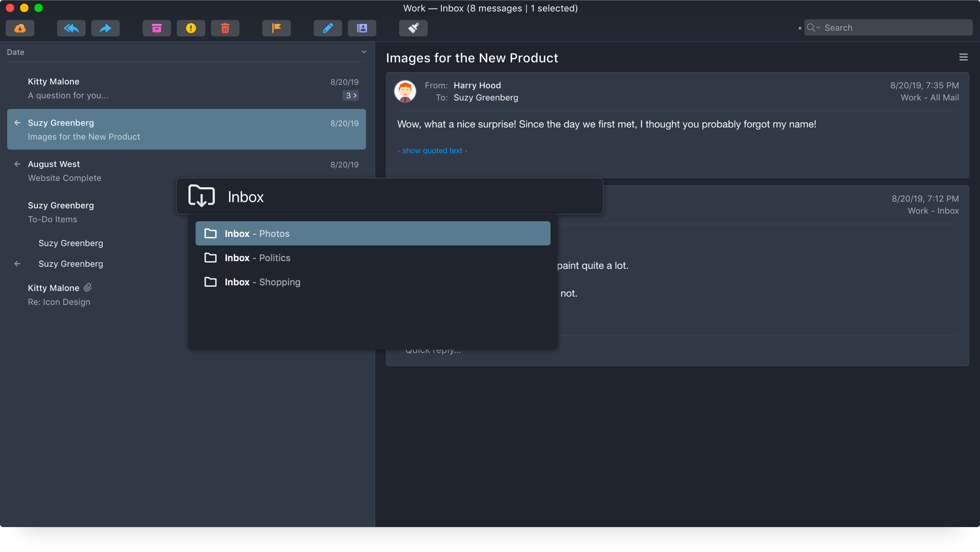The width and height of the screenshot is (980, 552).
Task: Delete the selected message with the trash icon
Action: (225, 28)
